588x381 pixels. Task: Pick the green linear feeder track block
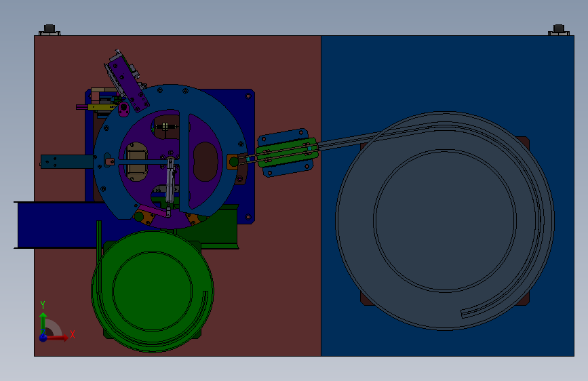(288, 153)
